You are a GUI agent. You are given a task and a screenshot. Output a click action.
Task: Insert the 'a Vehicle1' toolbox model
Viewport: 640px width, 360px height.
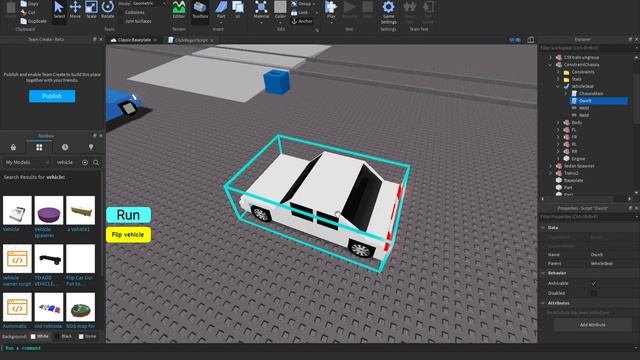(x=80, y=210)
